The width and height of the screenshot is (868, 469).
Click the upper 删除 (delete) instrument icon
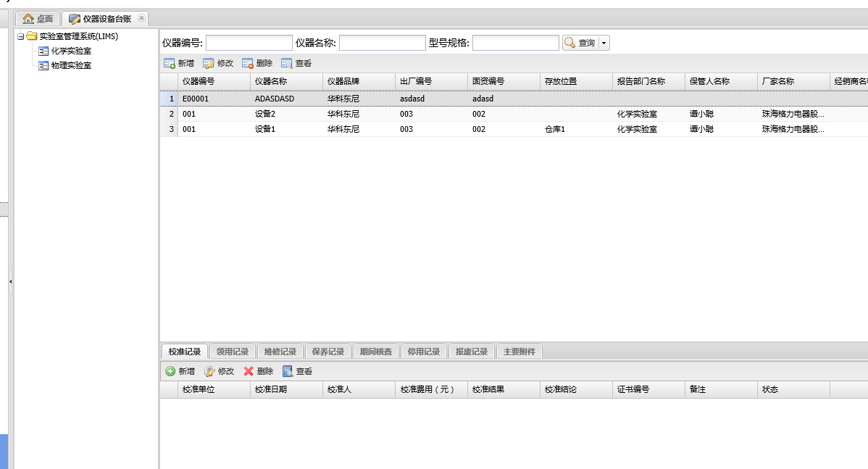[248, 64]
